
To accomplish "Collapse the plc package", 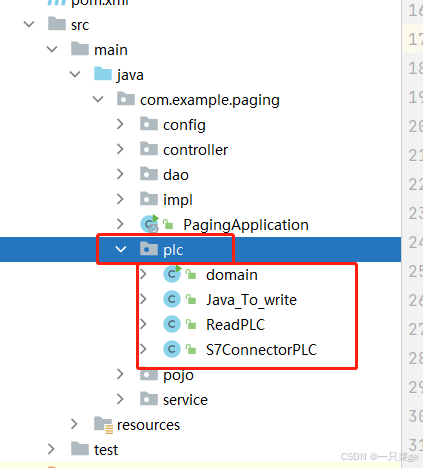I will 121,249.
